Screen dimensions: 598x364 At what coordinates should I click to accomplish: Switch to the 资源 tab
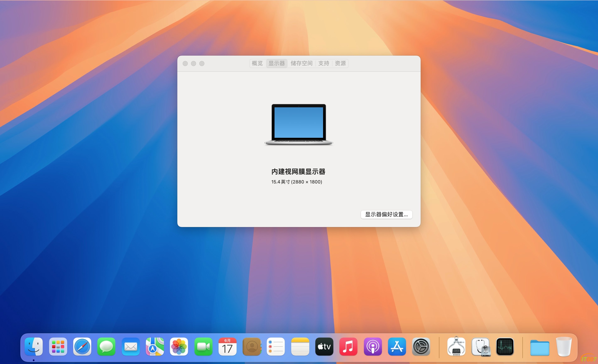tap(340, 63)
